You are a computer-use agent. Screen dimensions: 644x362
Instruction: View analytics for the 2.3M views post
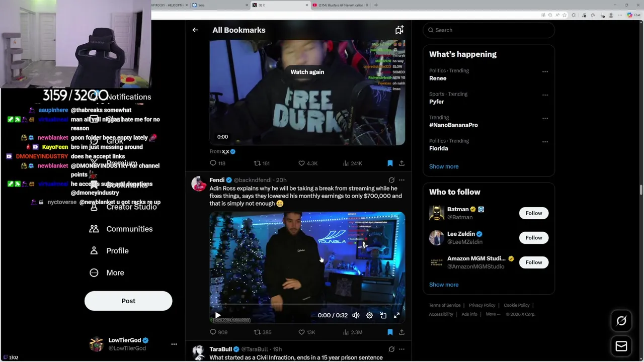[x=352, y=332]
